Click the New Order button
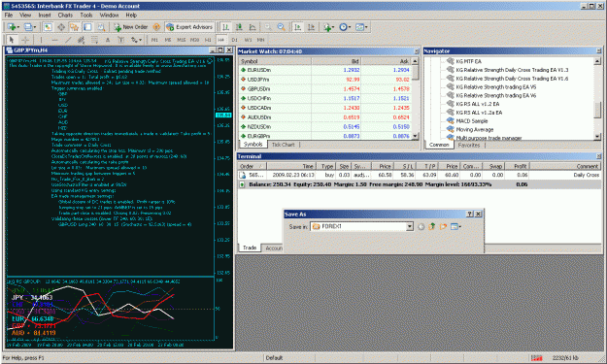Screen dimensions: 607x364 click(131, 27)
